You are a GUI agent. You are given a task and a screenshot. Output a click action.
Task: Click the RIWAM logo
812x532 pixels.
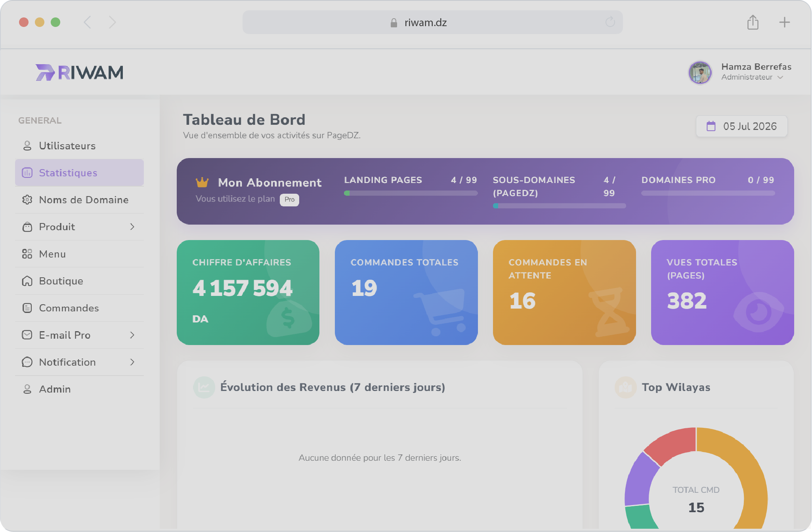(x=80, y=72)
